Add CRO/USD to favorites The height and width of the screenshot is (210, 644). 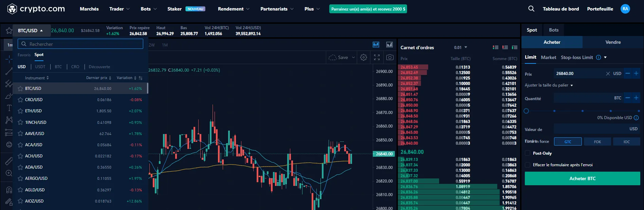[x=20, y=100]
